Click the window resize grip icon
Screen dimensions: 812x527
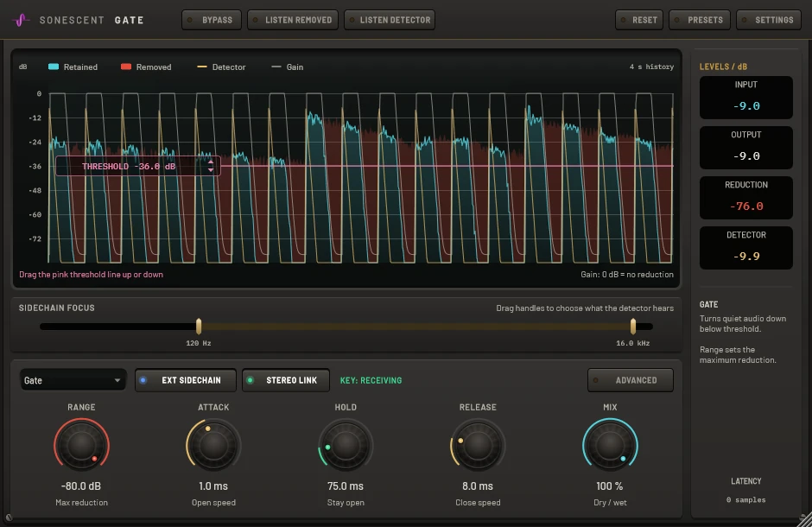click(x=805, y=520)
